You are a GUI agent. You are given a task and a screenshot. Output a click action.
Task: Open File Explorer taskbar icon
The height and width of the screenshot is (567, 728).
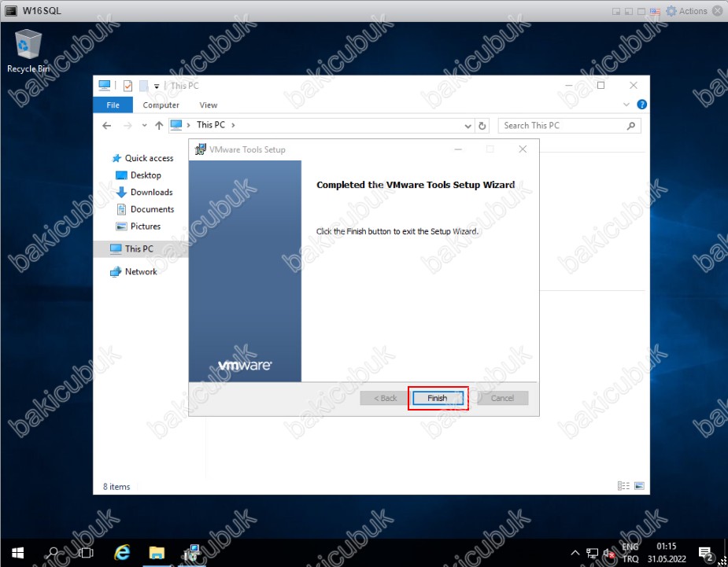(157, 553)
